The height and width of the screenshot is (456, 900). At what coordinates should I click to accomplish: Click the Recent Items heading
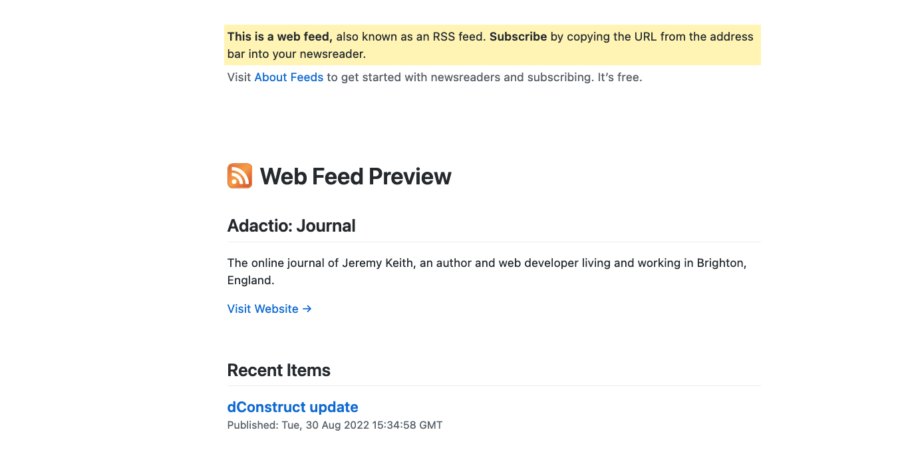point(278,370)
